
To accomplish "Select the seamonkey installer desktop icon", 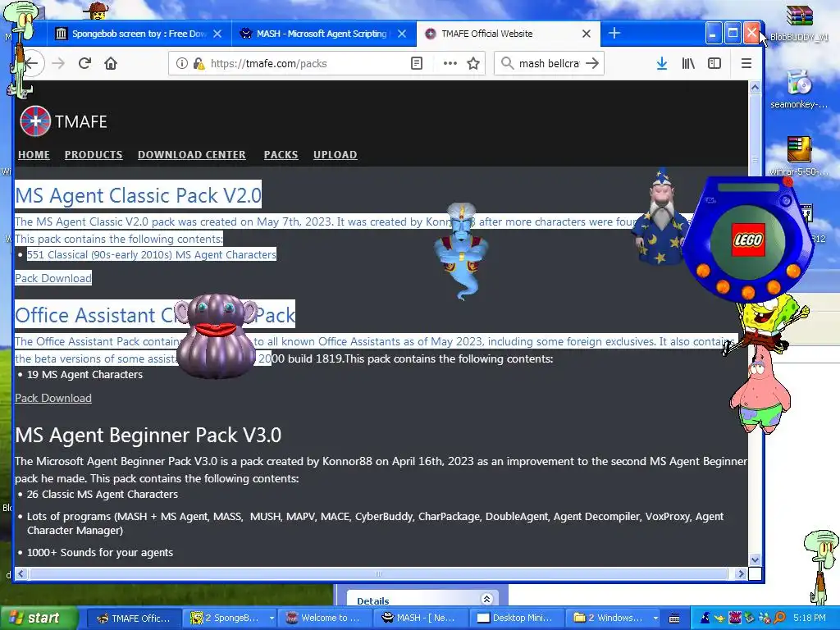I will point(799,89).
